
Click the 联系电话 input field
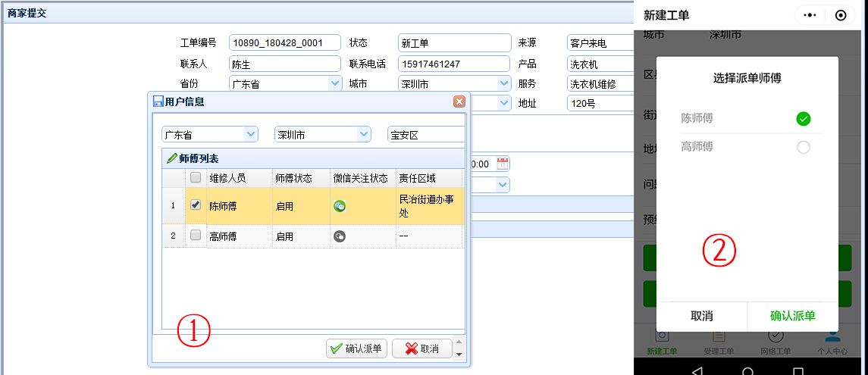[x=453, y=64]
